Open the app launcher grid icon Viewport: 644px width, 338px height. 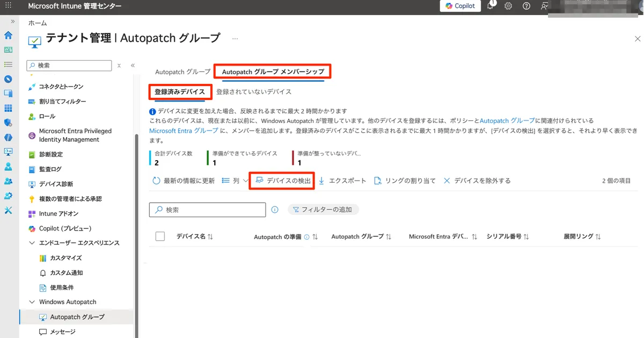8,6
